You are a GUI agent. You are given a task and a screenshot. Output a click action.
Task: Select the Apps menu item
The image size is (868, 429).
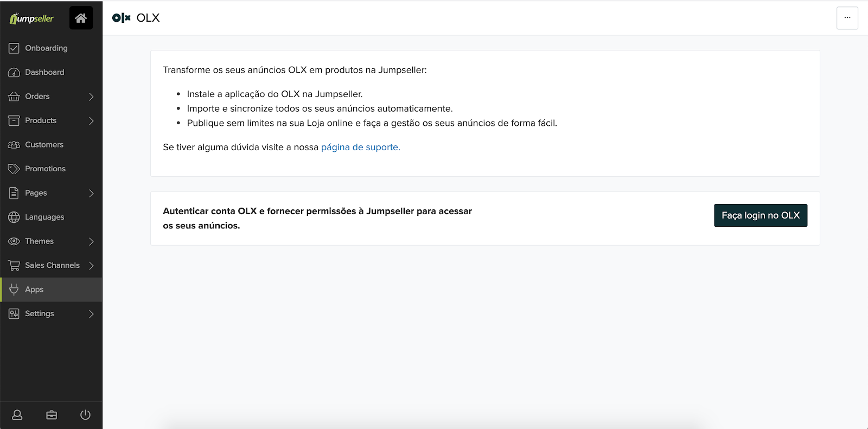point(51,290)
